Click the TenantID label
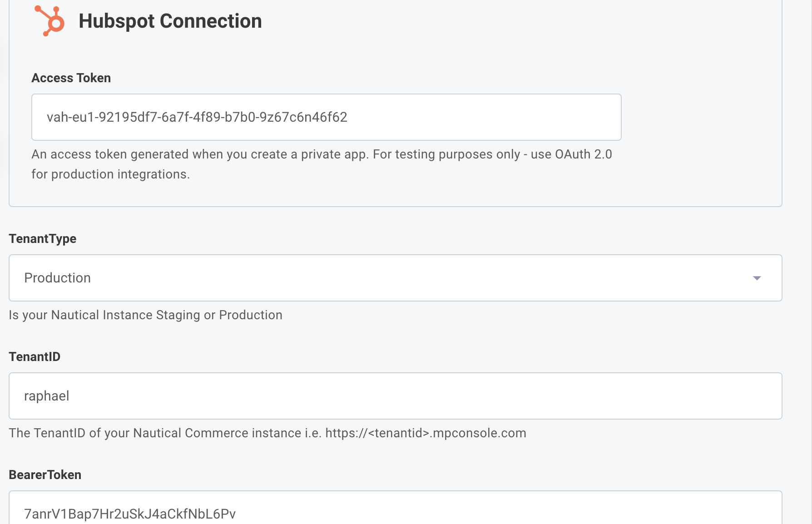Image resolution: width=812 pixels, height=524 pixels. click(x=35, y=356)
